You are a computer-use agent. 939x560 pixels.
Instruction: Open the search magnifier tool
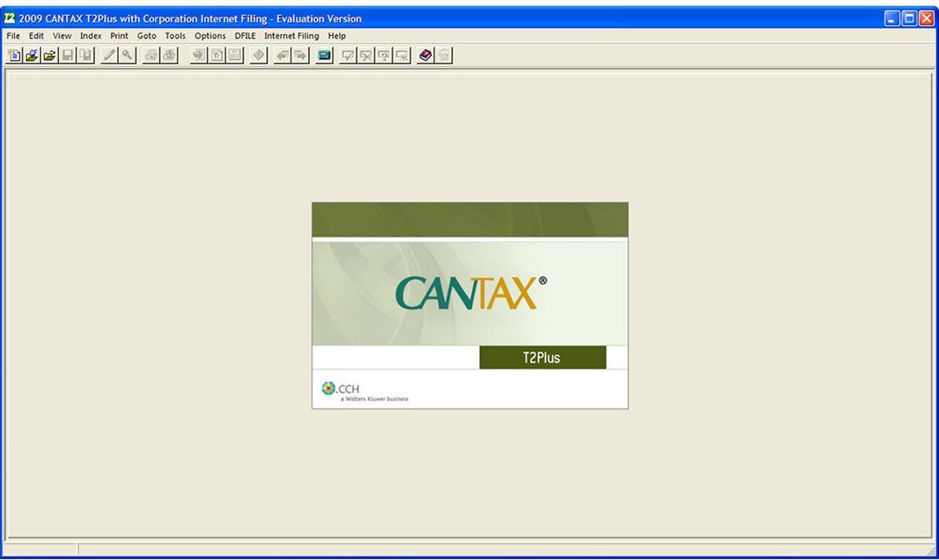click(x=124, y=56)
